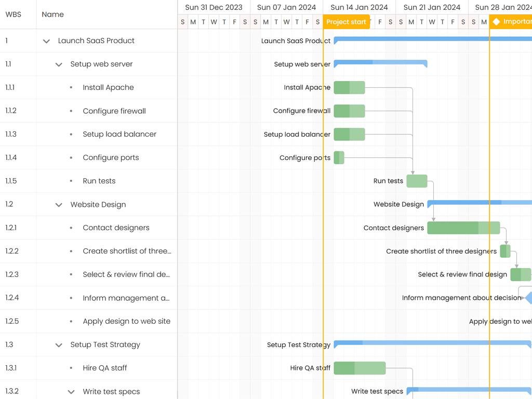Select the Contact designers task bar
Image resolution: width=532 pixels, height=399 pixels.
pyautogui.click(x=463, y=228)
